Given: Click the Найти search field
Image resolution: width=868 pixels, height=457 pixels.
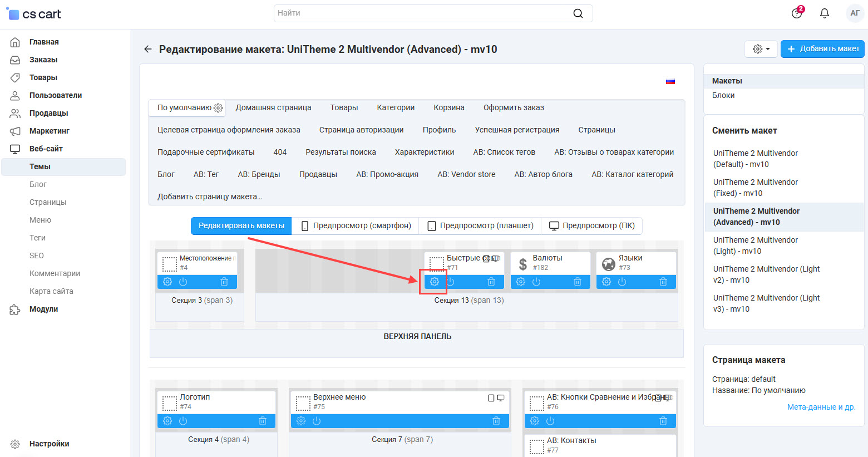Looking at the screenshot, I should tap(423, 13).
